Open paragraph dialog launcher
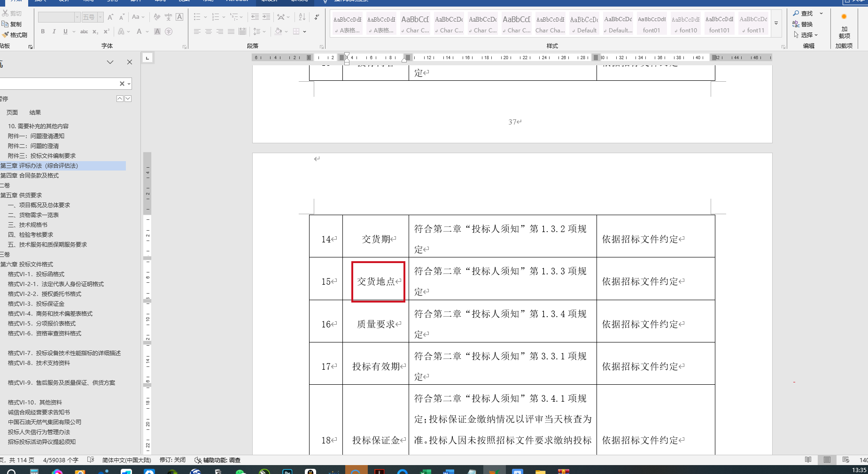 point(322,47)
